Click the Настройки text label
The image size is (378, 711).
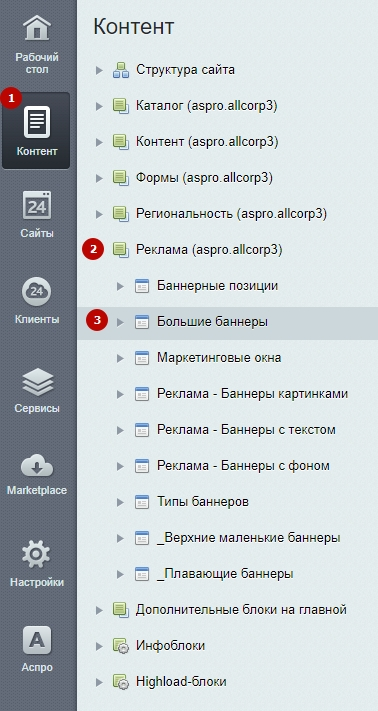37,582
